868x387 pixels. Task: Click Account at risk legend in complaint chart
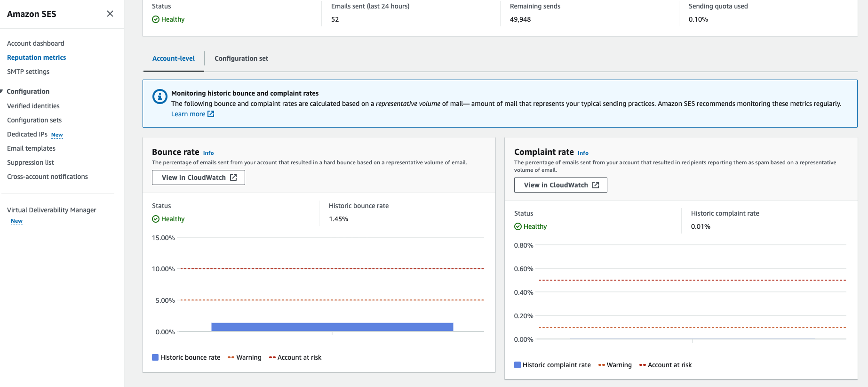(x=666, y=365)
